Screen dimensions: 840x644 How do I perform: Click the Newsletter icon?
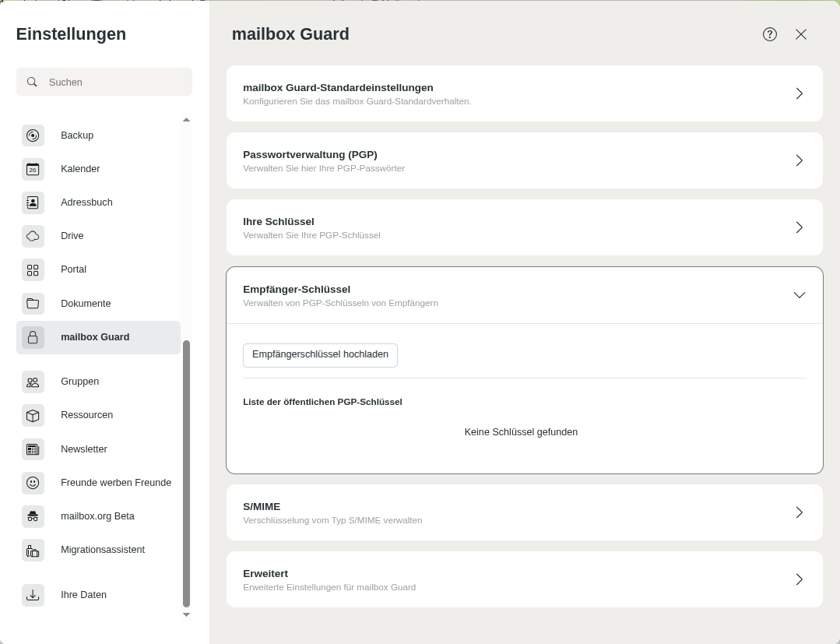coord(33,449)
